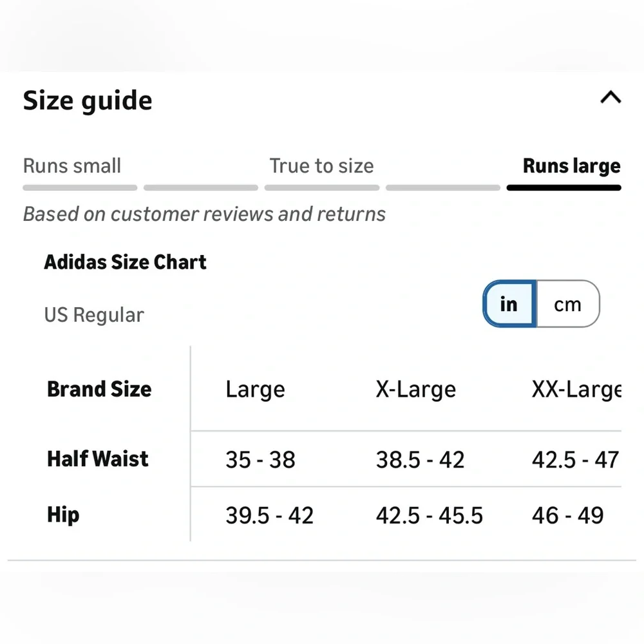The image size is (644, 644).
Task: Collapse the Size guide chevron
Action: (x=611, y=98)
